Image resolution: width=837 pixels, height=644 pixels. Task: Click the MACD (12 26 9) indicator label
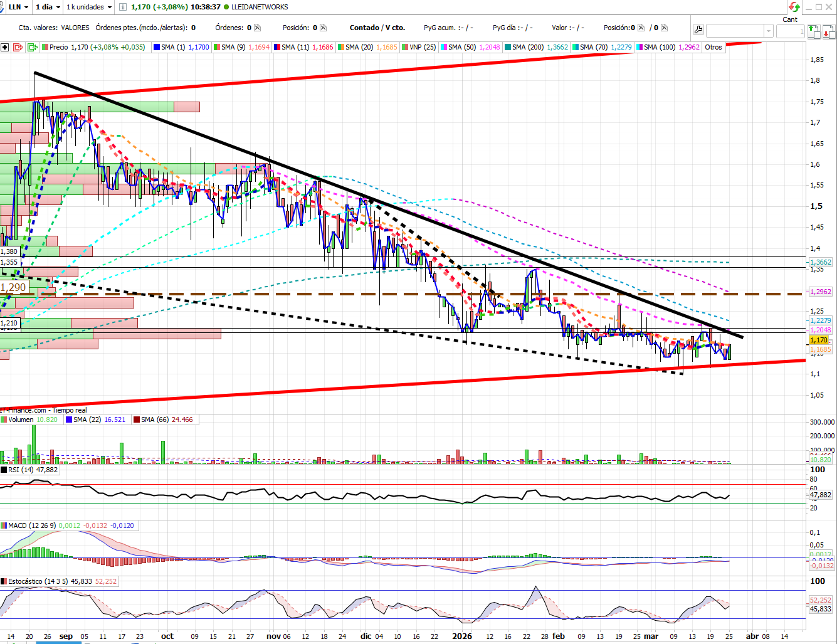(31, 525)
